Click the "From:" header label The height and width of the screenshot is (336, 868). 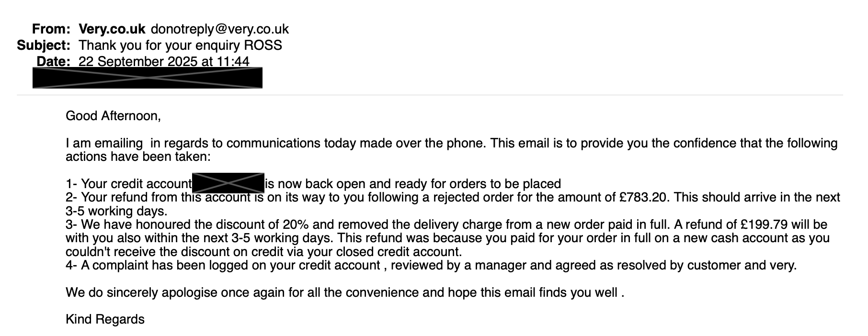pyautogui.click(x=51, y=29)
